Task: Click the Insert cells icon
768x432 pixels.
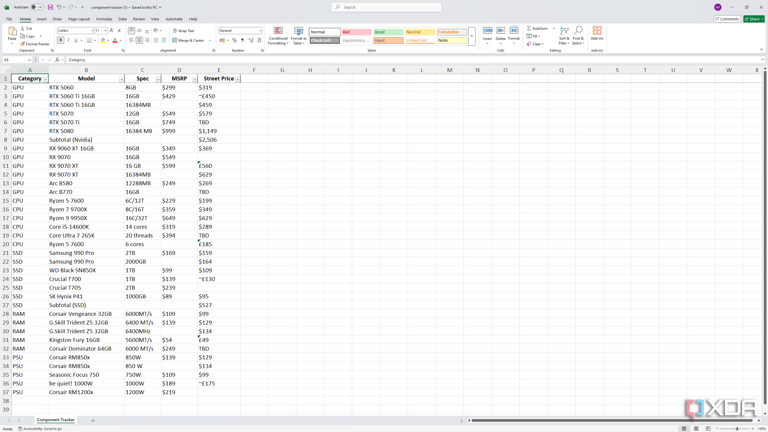Action: point(487,30)
